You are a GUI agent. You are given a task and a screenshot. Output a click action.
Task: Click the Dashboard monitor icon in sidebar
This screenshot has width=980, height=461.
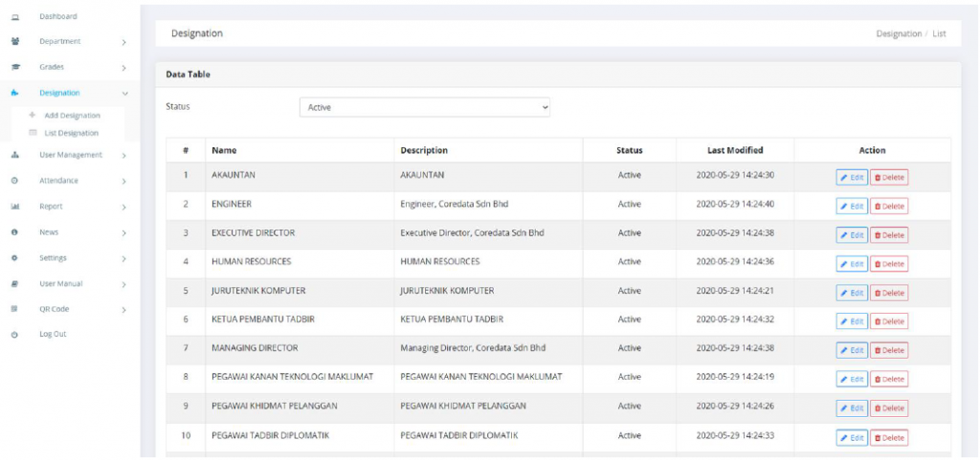click(14, 17)
